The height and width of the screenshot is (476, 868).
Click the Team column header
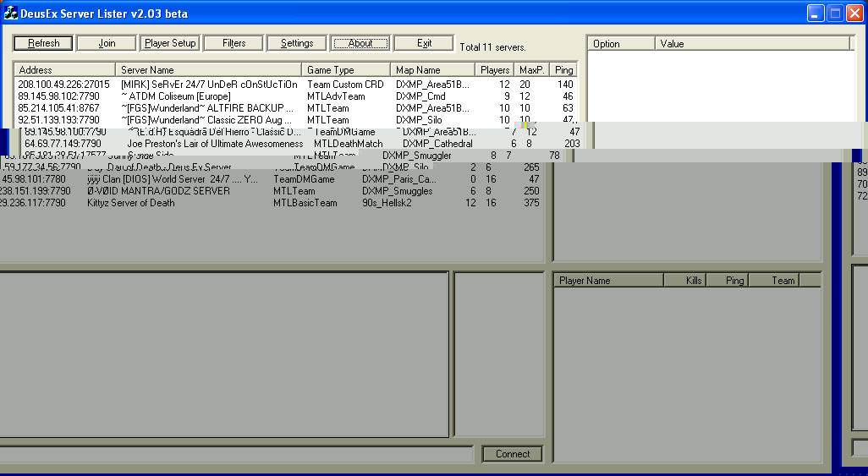(774, 281)
